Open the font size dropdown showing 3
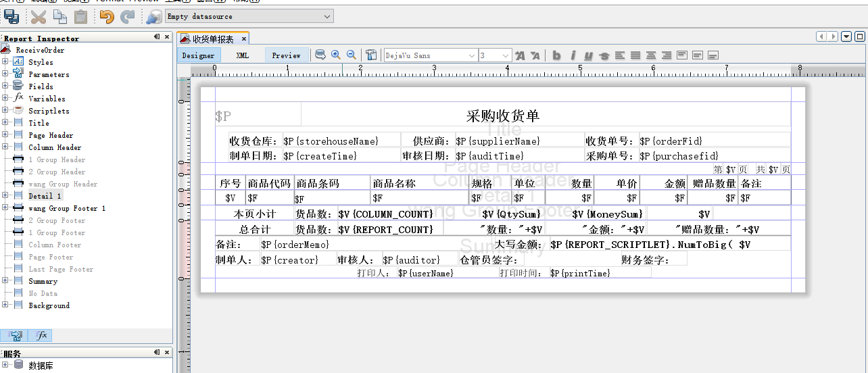Image resolution: width=868 pixels, height=373 pixels. coord(495,55)
